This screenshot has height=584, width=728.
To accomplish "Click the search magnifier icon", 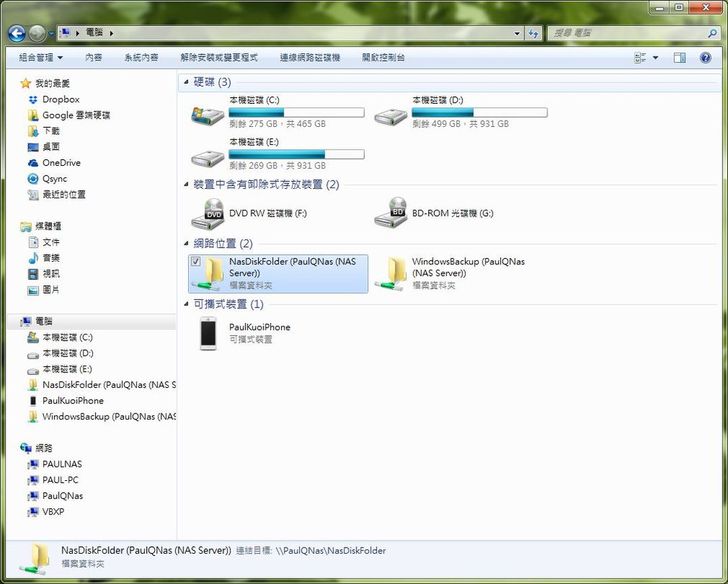I will pos(712,33).
